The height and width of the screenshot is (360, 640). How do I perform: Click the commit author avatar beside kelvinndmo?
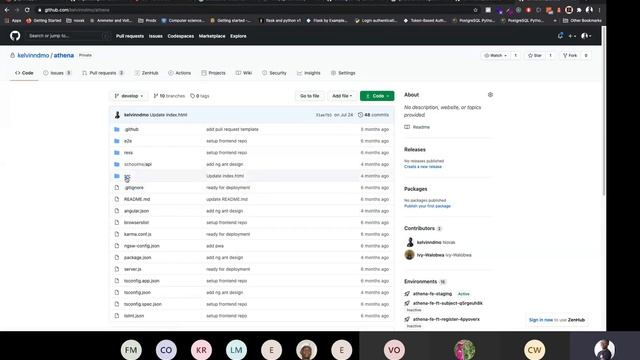tap(118, 115)
